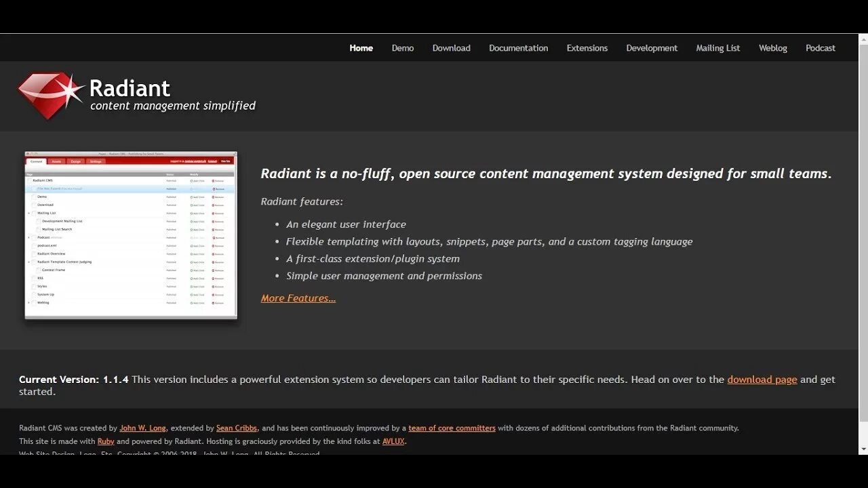Follow the More Features… link
The height and width of the screenshot is (488, 868).
pyautogui.click(x=298, y=298)
